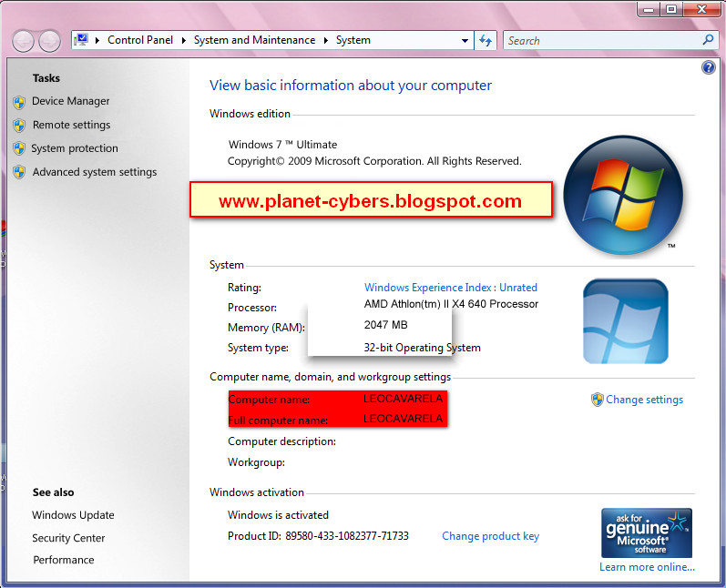The width and height of the screenshot is (726, 588).
Task: Click the blue Windows Experience Index badge
Action: 626,321
